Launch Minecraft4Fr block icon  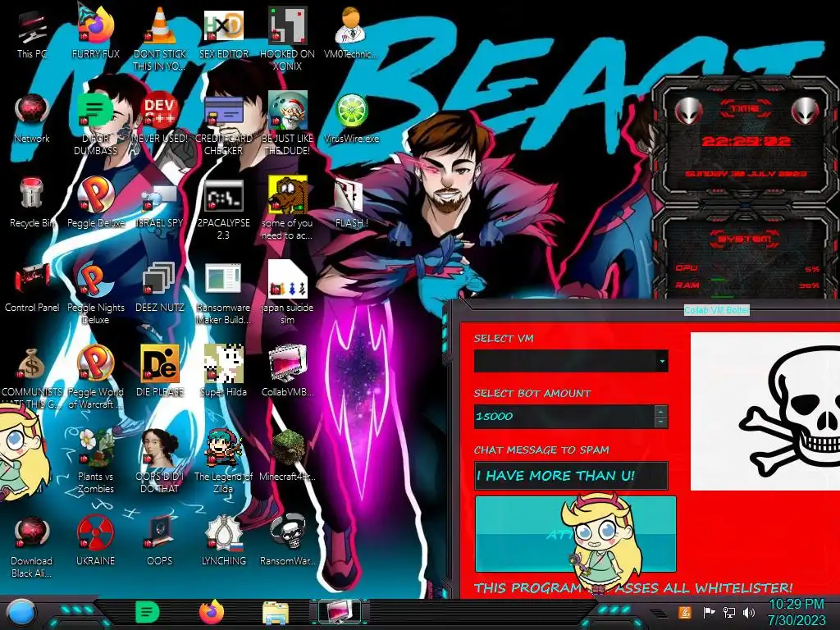coord(287,455)
